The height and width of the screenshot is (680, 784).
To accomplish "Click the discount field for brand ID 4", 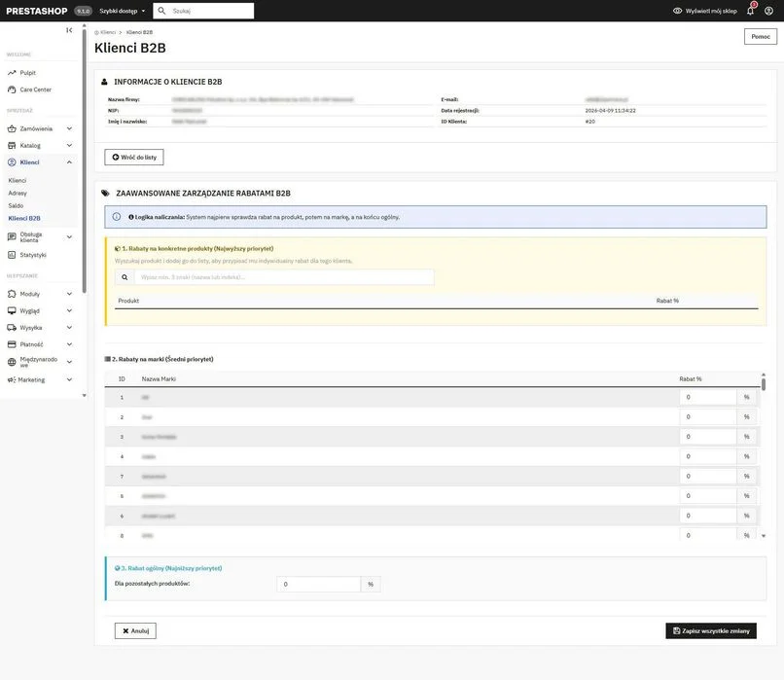I will pyautogui.click(x=707, y=456).
